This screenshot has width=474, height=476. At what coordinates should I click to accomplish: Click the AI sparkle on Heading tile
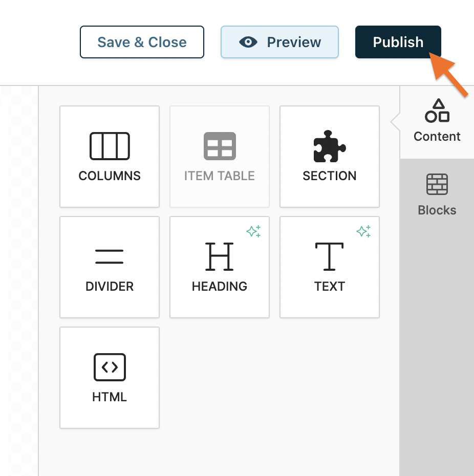(253, 231)
